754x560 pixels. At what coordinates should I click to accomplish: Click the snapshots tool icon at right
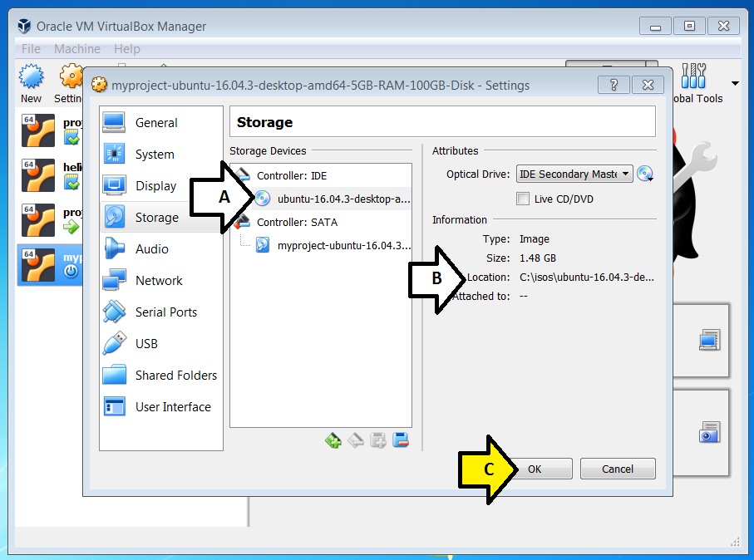point(709,432)
